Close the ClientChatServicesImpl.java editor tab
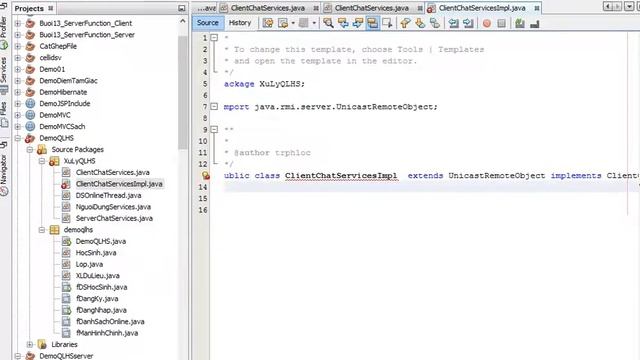 (x=537, y=8)
